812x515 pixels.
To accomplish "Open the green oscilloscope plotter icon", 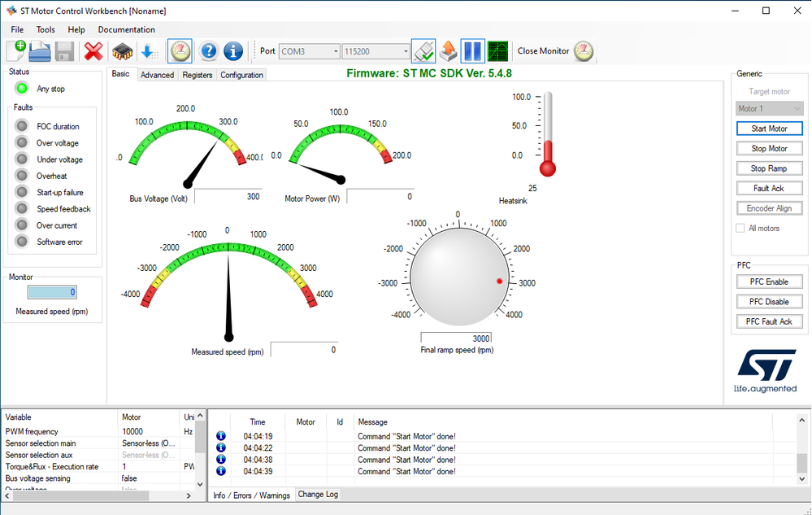I will click(x=497, y=51).
